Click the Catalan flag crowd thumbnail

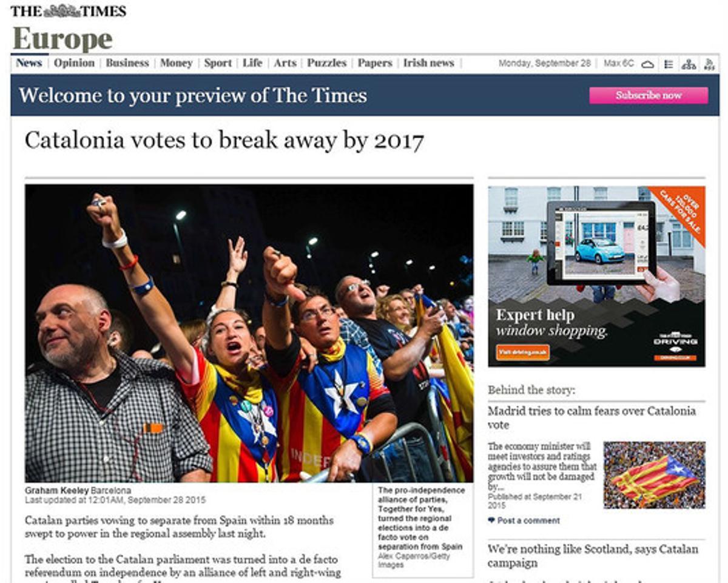coord(654,475)
